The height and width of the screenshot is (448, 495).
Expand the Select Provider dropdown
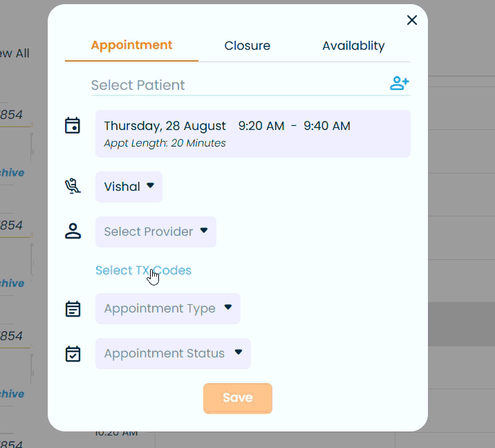(156, 232)
